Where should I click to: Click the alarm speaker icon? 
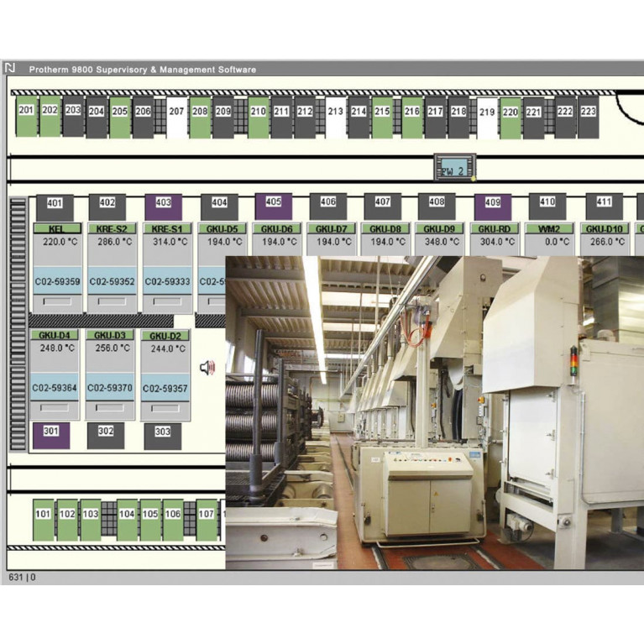[207, 367]
